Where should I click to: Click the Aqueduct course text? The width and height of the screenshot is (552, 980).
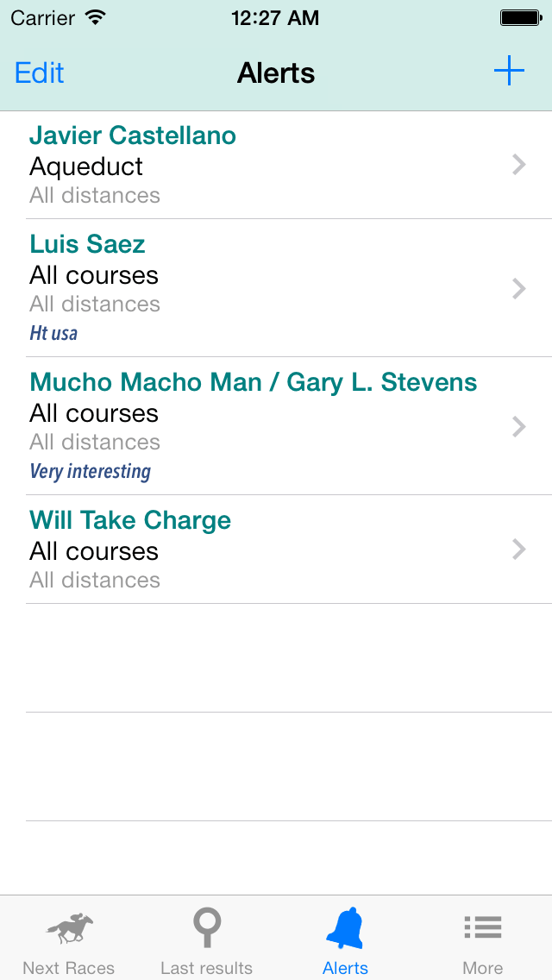pyautogui.click(x=86, y=166)
